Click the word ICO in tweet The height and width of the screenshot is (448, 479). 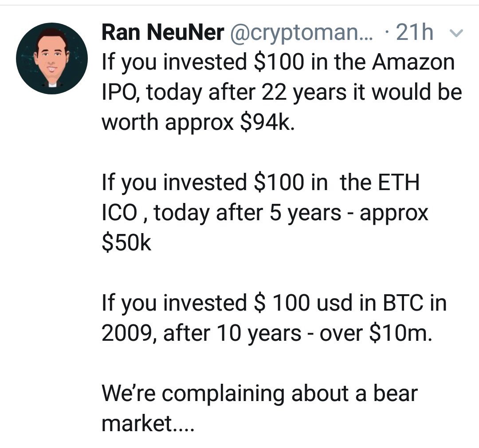(x=119, y=212)
